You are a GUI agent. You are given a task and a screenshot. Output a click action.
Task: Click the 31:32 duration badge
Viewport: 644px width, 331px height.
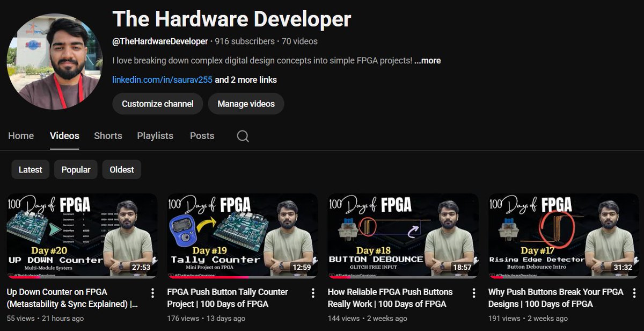(x=623, y=267)
